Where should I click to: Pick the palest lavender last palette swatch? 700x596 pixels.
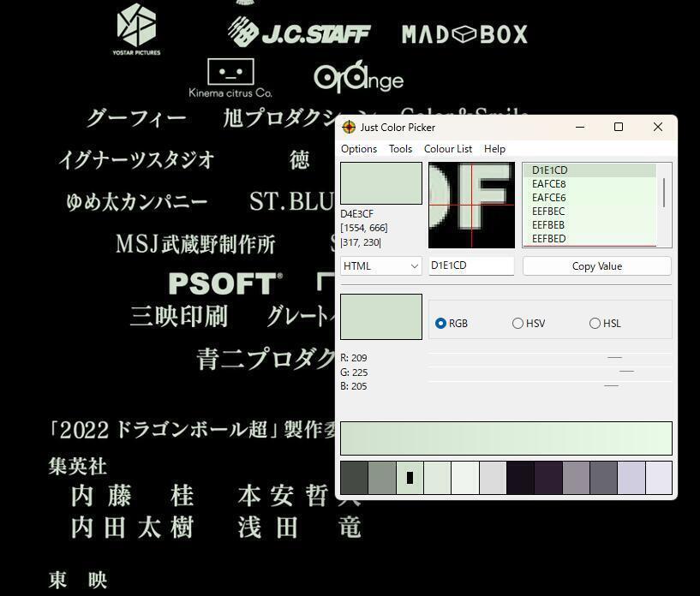tap(659, 478)
